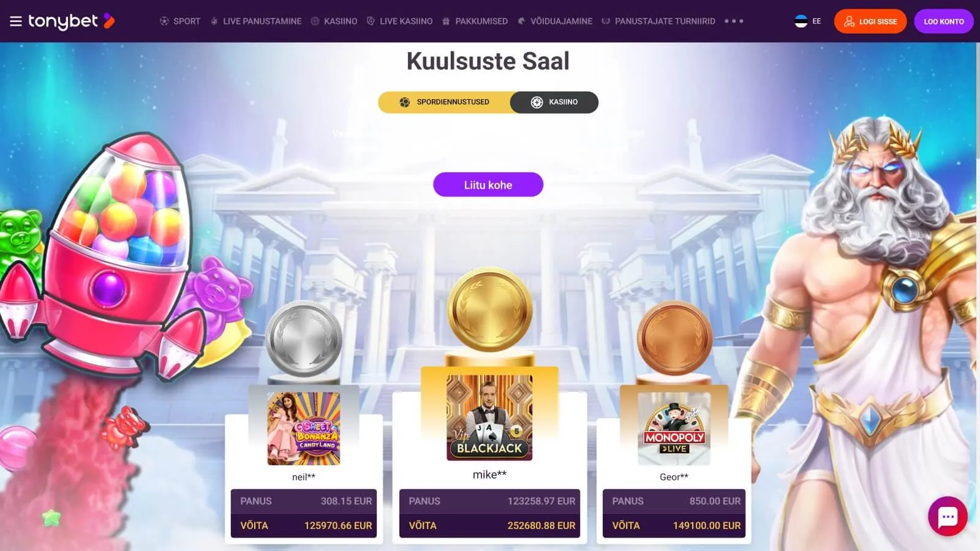Expand the EE language selector

pyautogui.click(x=808, y=21)
